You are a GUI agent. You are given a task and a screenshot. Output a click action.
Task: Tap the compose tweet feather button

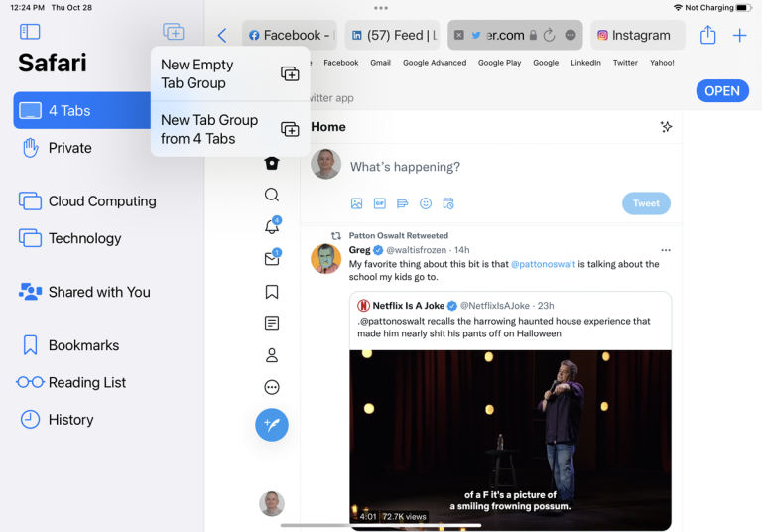coord(272,424)
